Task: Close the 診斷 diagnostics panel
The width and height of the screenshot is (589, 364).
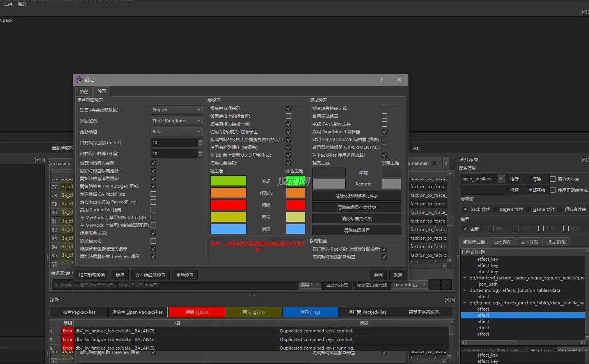Action: (452, 300)
